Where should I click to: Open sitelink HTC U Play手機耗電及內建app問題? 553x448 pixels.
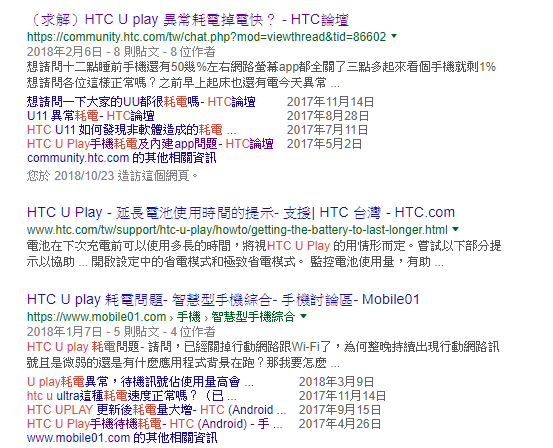[x=150, y=144]
